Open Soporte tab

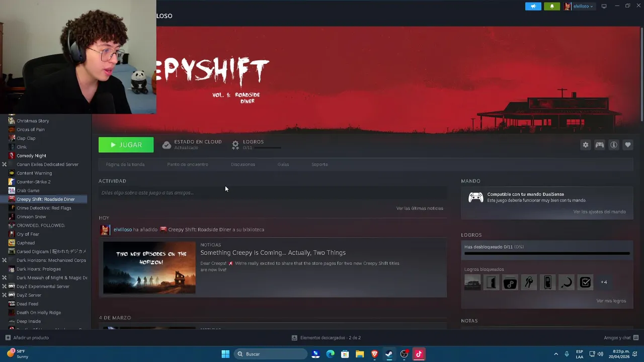pos(319,164)
